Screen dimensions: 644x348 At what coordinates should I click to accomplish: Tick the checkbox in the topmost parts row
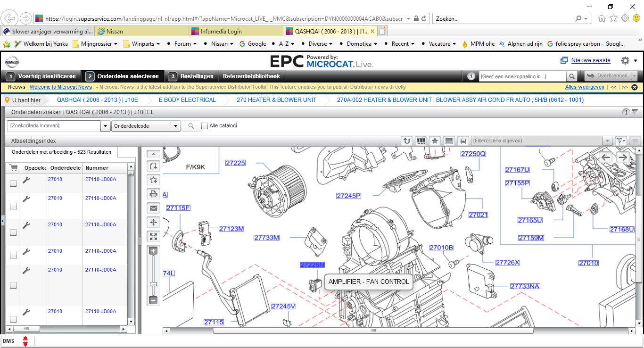[x=13, y=183]
